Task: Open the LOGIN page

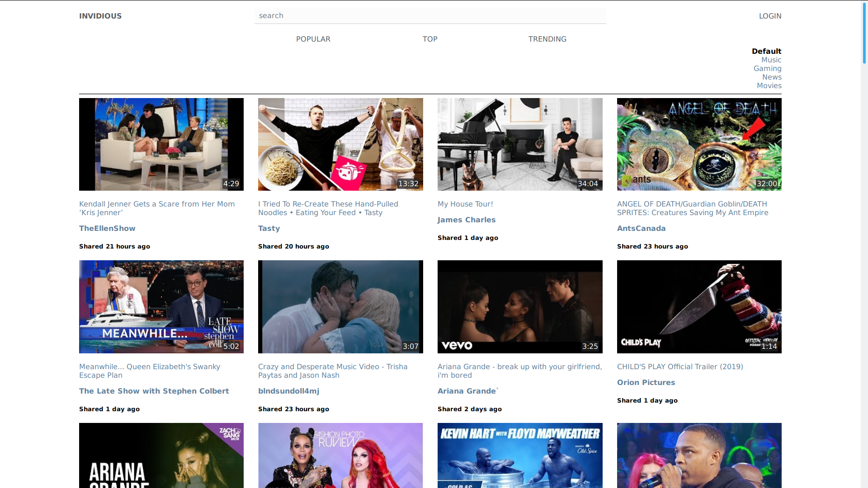Action: (x=770, y=16)
